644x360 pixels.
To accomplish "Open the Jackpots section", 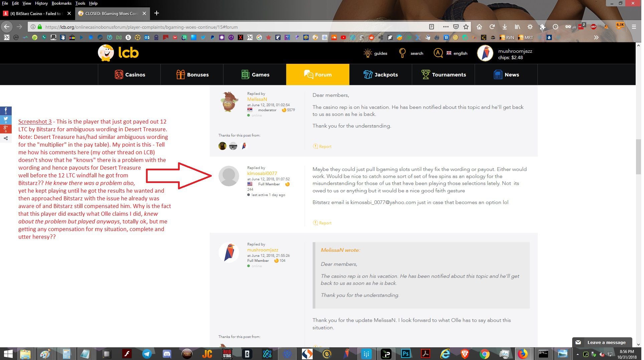I will 380,75.
